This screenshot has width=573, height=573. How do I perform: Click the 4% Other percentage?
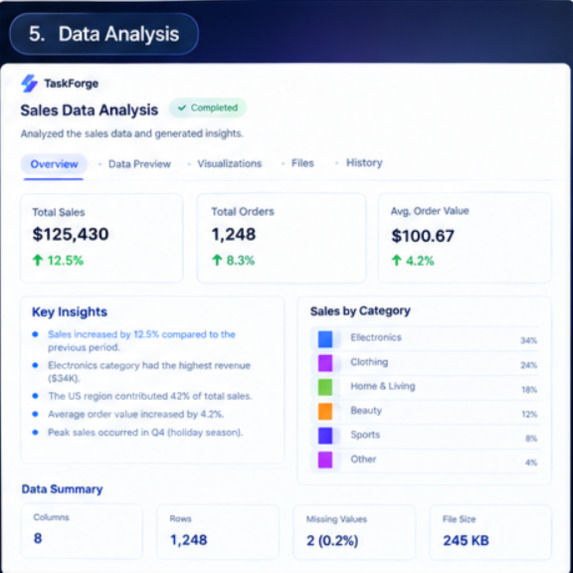pos(531,463)
